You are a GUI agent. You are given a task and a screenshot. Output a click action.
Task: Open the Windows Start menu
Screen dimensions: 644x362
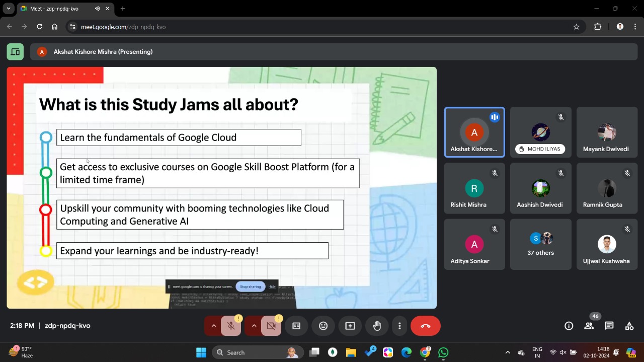201,352
